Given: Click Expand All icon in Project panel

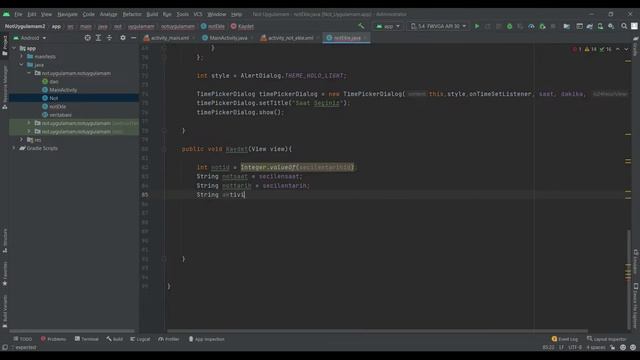Looking at the screenshot, I should (x=98, y=38).
